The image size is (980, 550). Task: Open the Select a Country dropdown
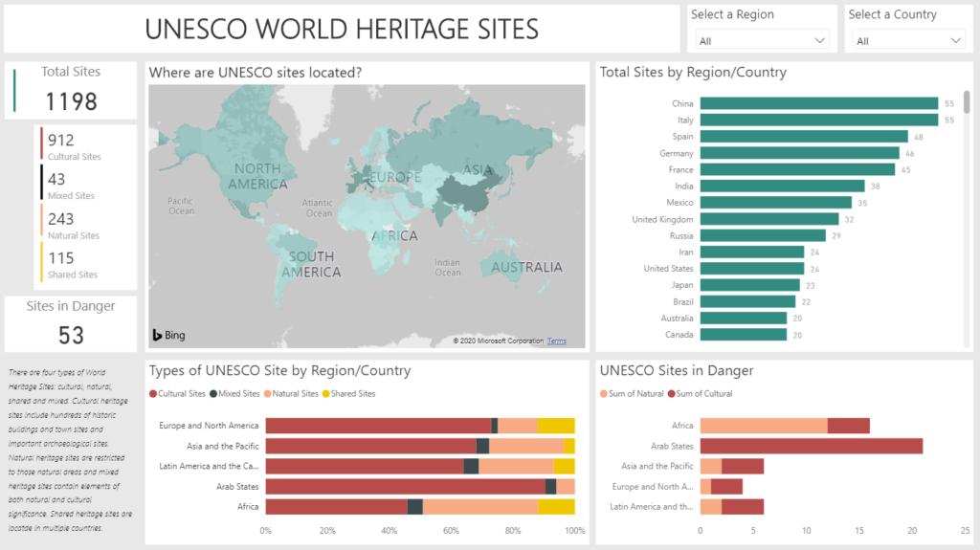pos(908,40)
